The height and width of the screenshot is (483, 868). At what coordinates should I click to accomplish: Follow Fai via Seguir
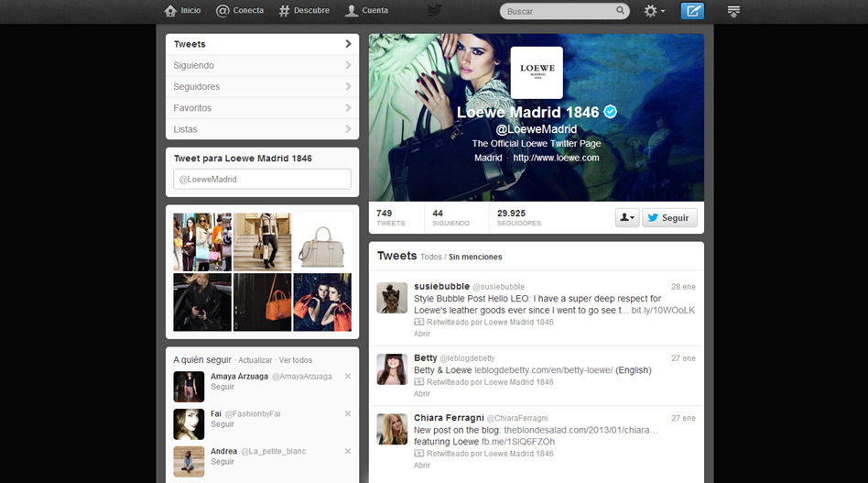point(222,424)
